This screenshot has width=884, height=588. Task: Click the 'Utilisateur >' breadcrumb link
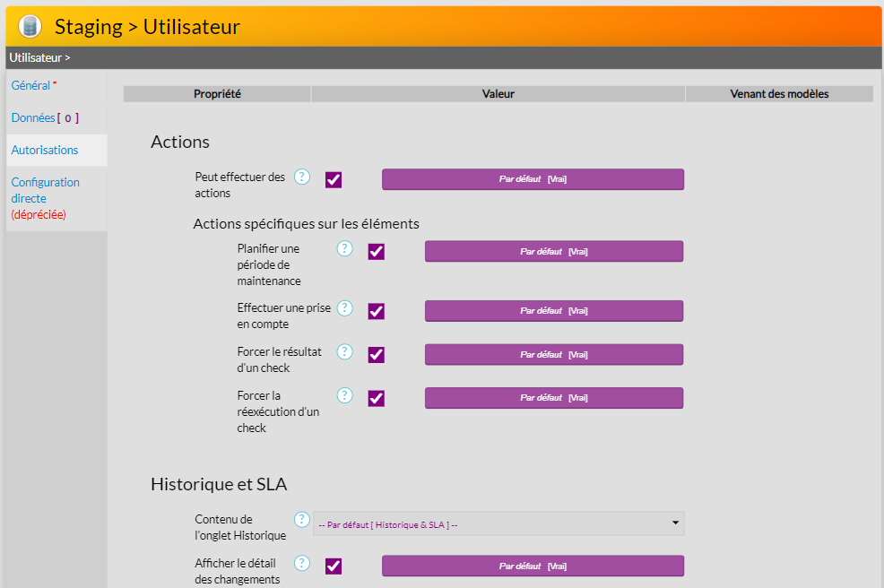(39, 57)
